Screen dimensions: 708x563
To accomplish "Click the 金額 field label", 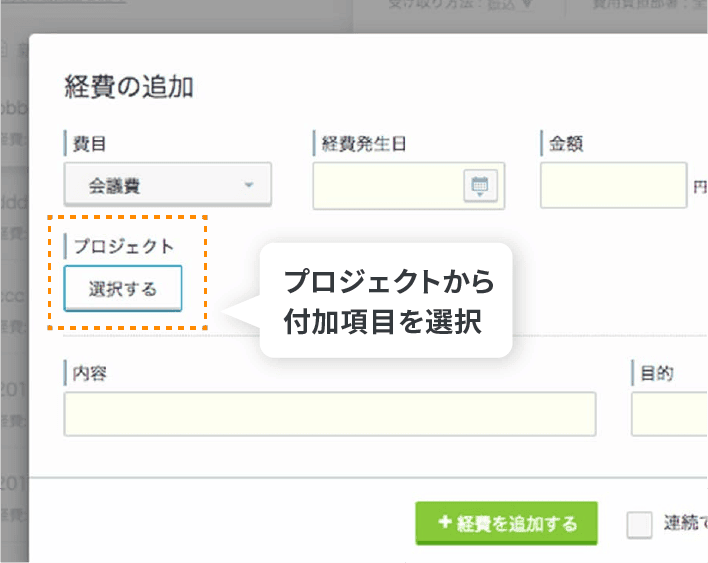I will click(x=566, y=143).
